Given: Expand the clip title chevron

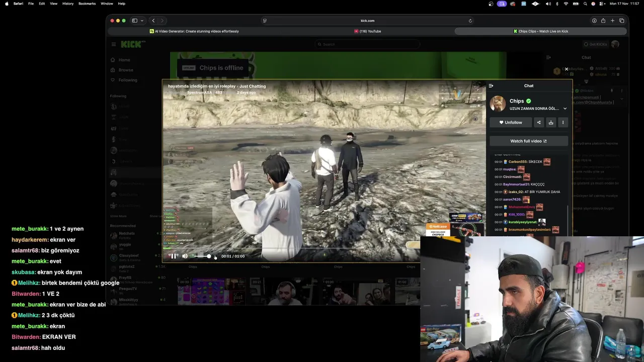Looking at the screenshot, I should click(565, 109).
